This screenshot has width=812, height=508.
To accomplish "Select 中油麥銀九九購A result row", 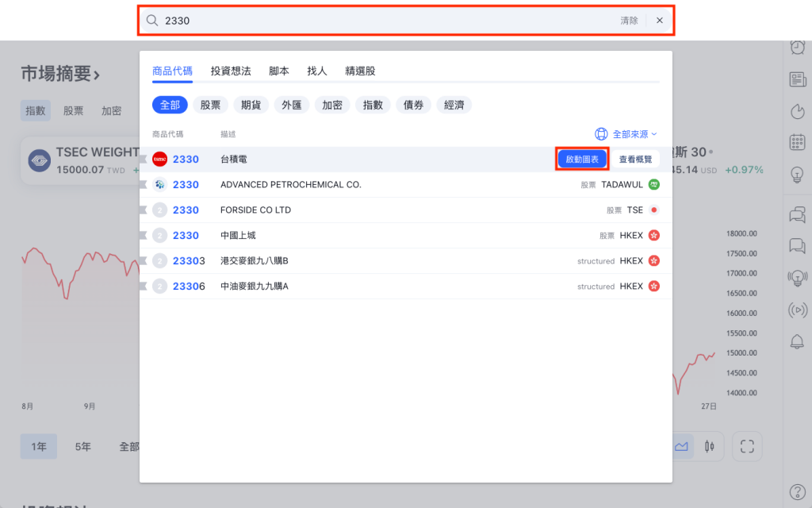I will [x=405, y=286].
